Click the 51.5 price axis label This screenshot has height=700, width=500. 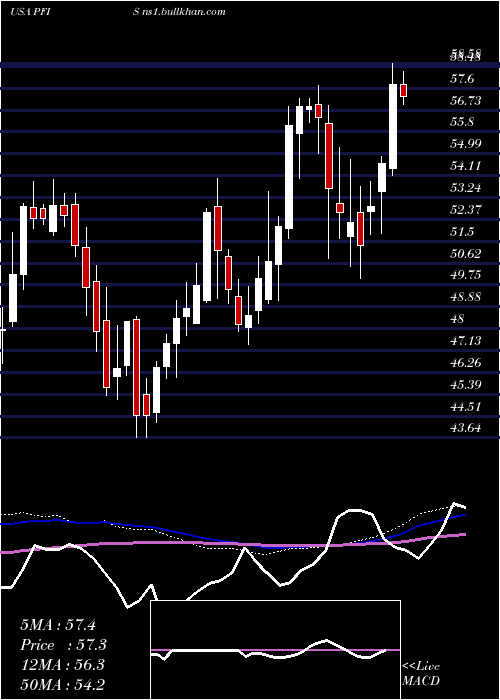(462, 232)
